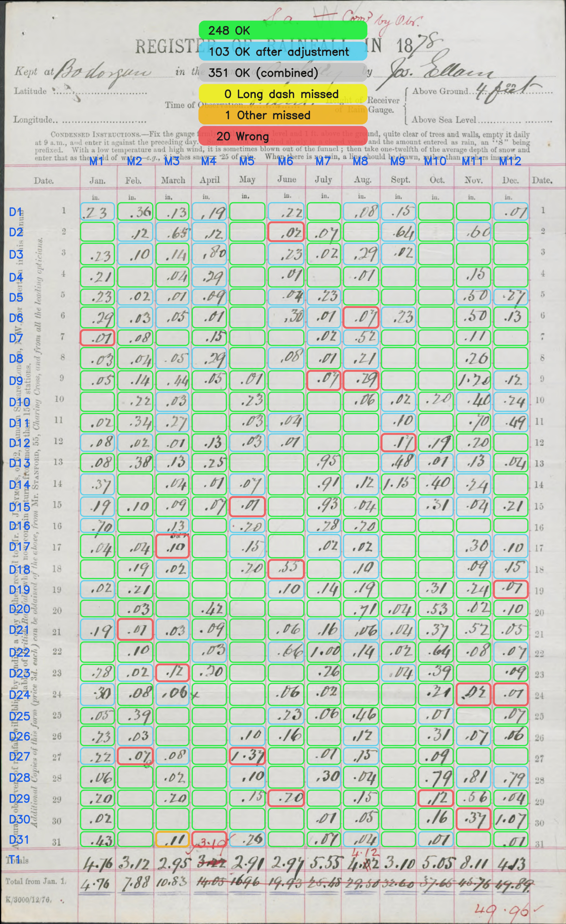Click the red-boxed June day 2 cell
Image resolution: width=566 pixels, height=924 pixels.
tap(286, 232)
